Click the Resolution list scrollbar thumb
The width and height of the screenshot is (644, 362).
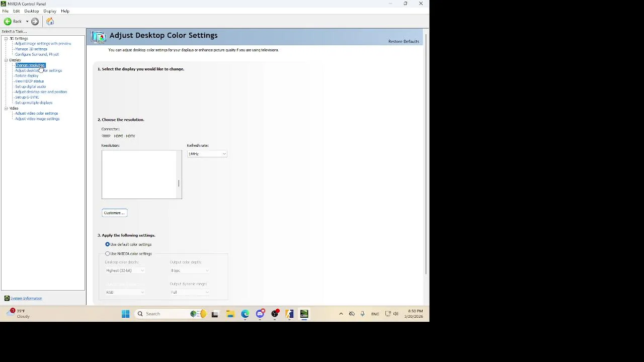tap(179, 183)
